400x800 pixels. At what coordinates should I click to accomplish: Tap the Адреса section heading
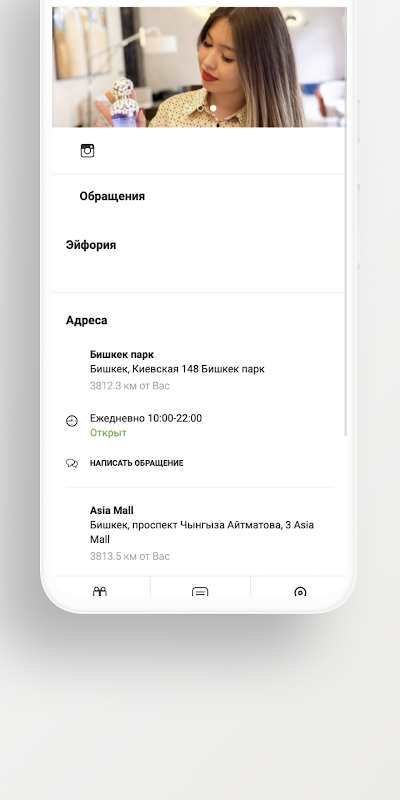click(x=86, y=320)
